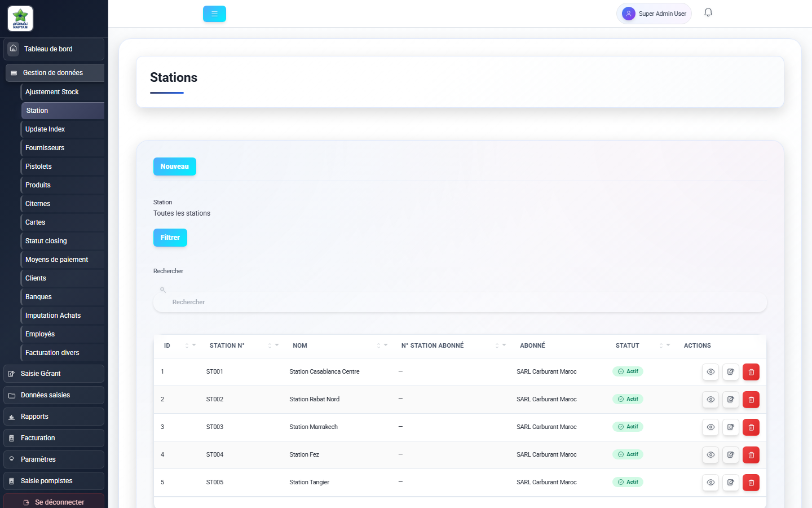The width and height of the screenshot is (812, 508).
Task: View details of station ST001
Action: pos(710,372)
